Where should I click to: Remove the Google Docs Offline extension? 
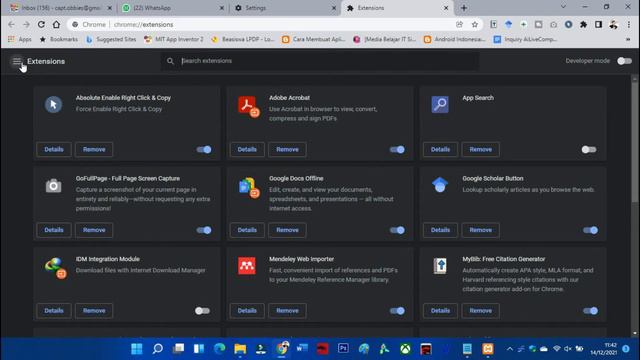(287, 230)
